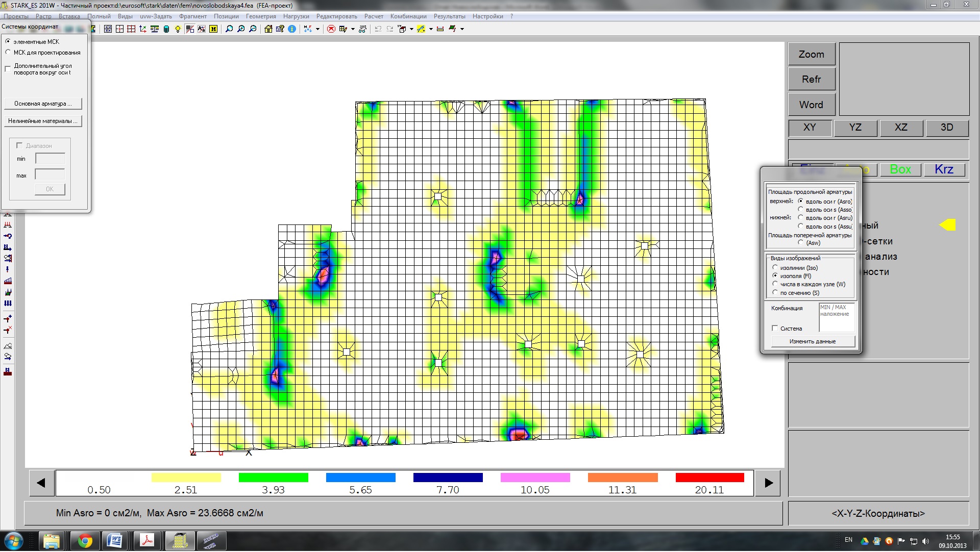This screenshot has height=552, width=980.
Task: Click the four-numbered-windows layout icon
Action: [x=108, y=29]
